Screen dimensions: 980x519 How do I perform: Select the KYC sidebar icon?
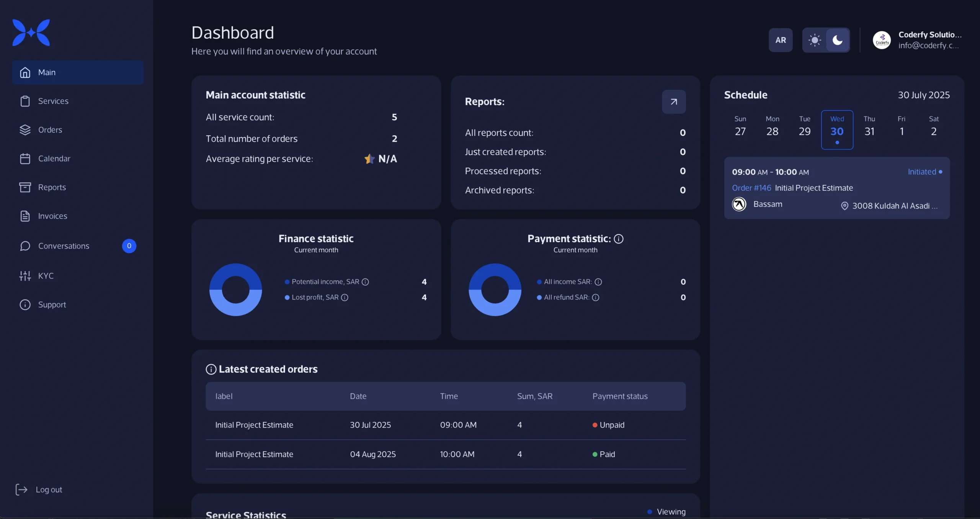(24, 275)
